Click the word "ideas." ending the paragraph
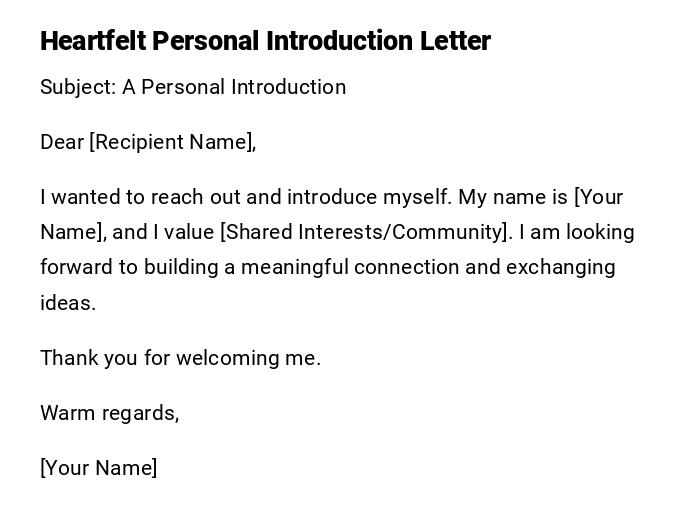Screen dimensions: 700x530 coord(68,303)
